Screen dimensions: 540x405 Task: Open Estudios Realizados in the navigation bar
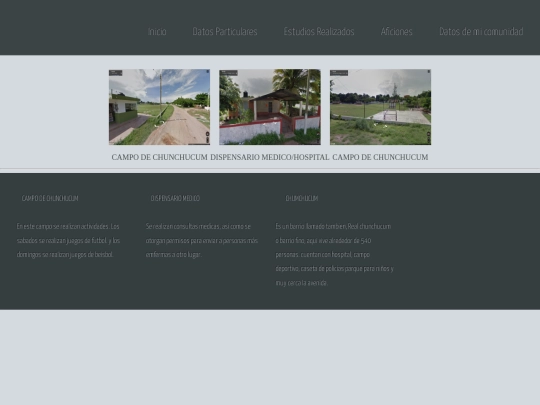point(319,32)
